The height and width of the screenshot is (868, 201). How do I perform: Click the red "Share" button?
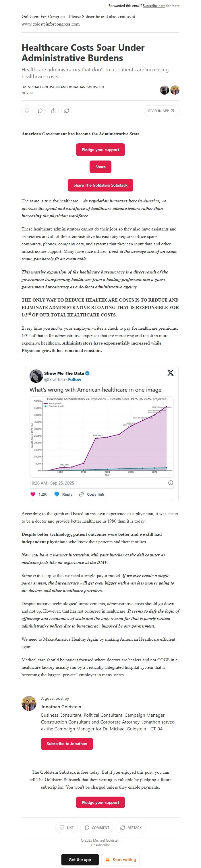tap(100, 167)
